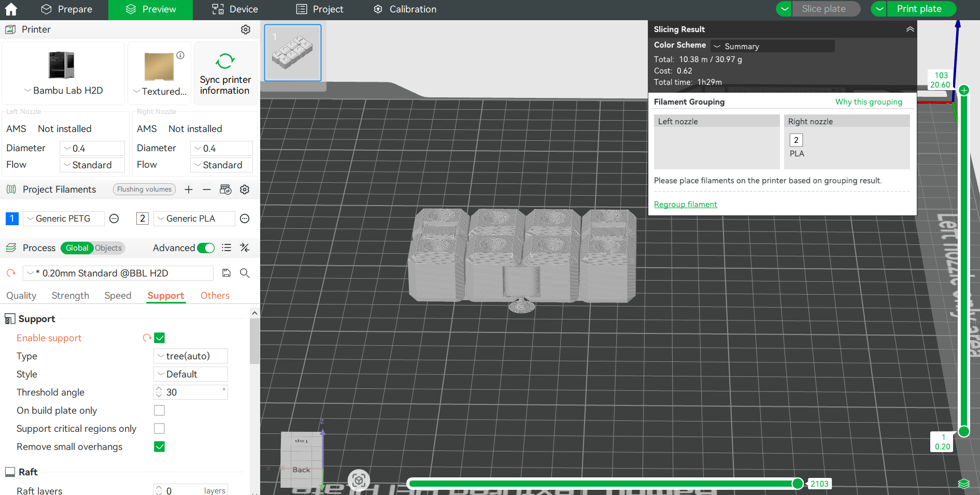The height and width of the screenshot is (495, 980).
Task: Enable On build plate only
Action: point(160,411)
